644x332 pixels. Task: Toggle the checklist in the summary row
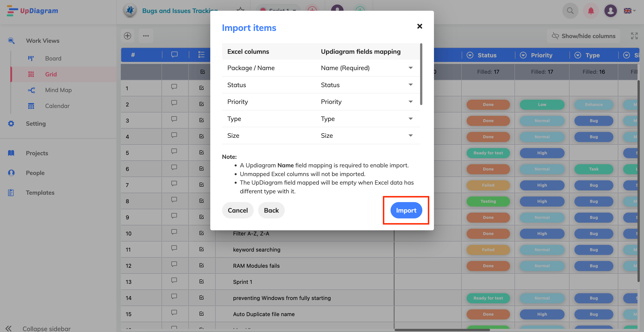pos(202,72)
